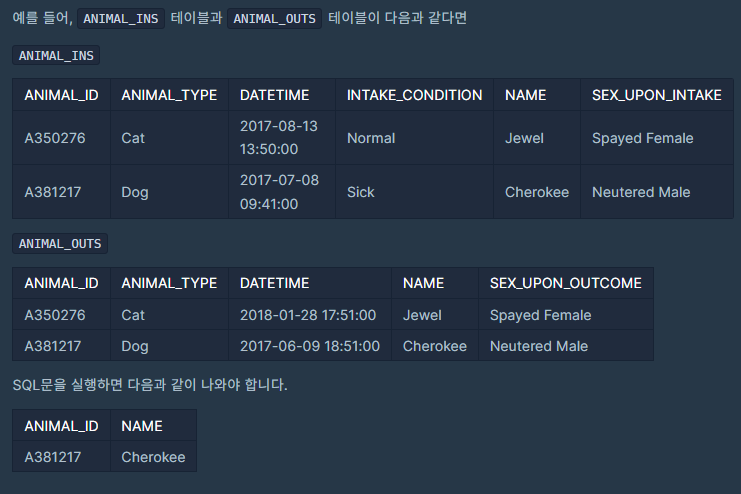Click the ANIMAL_OUTS inline code in intro sentence
Image resolution: width=741 pixels, height=494 pixels.
(x=274, y=18)
